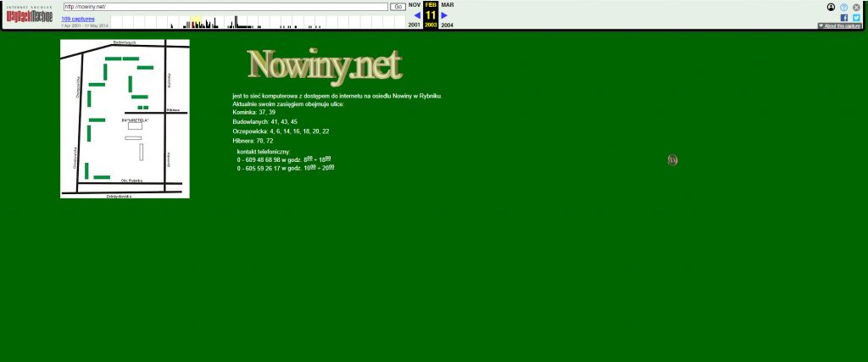Click the Nowiny.net logo title
This screenshot has height=362, width=868.
(325, 66)
